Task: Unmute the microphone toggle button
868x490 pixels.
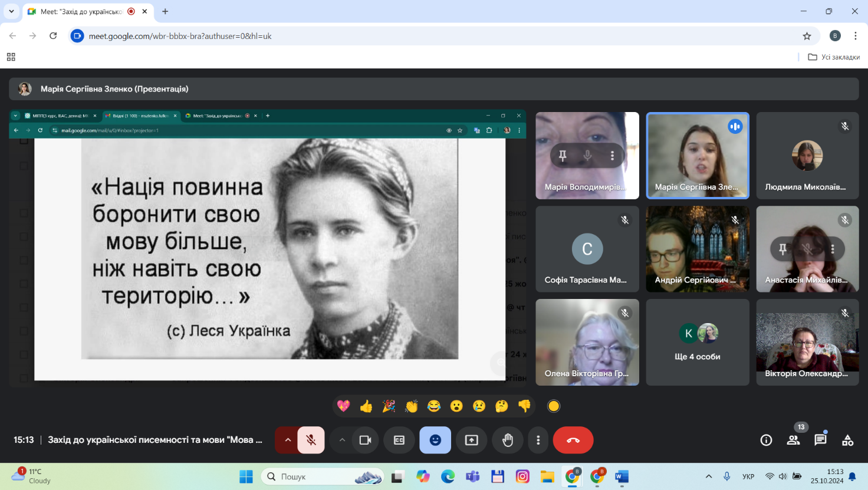Action: [x=311, y=440]
